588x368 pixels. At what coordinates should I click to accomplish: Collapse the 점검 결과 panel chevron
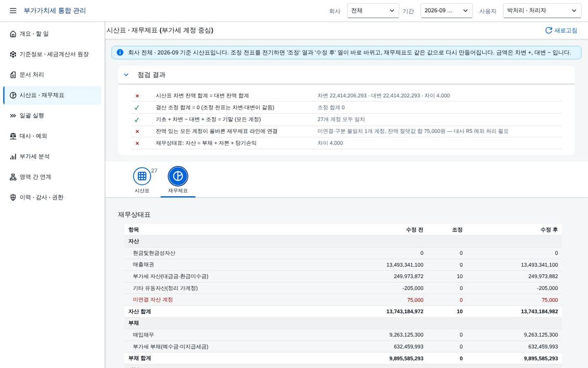click(126, 75)
